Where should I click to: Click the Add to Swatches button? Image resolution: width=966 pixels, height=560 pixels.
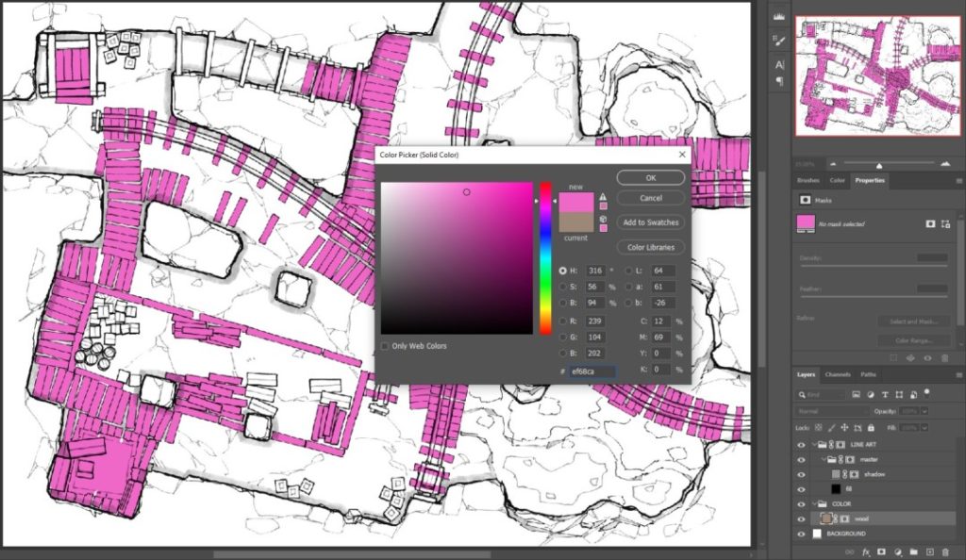click(650, 222)
